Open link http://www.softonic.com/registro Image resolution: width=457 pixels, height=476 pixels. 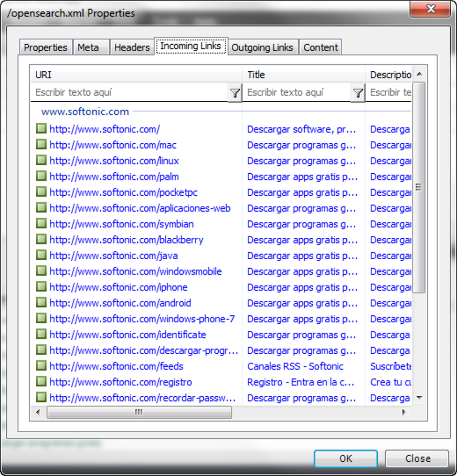coord(121,382)
